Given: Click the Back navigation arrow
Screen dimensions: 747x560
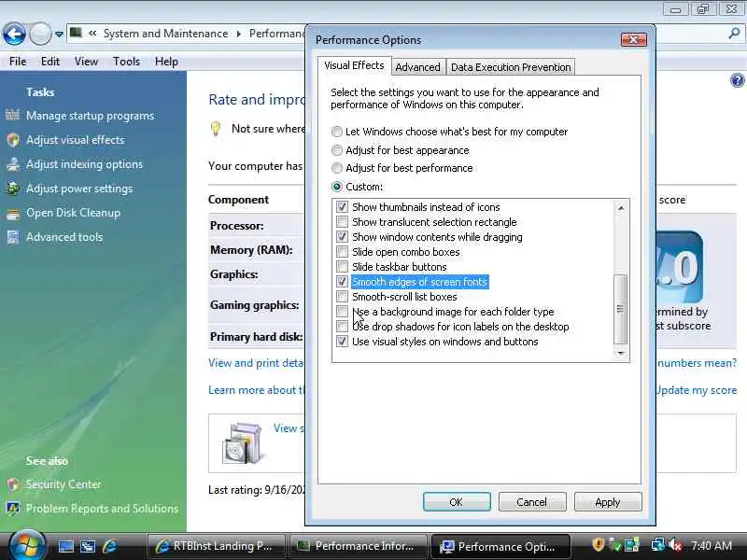Looking at the screenshot, I should click(x=14, y=34).
